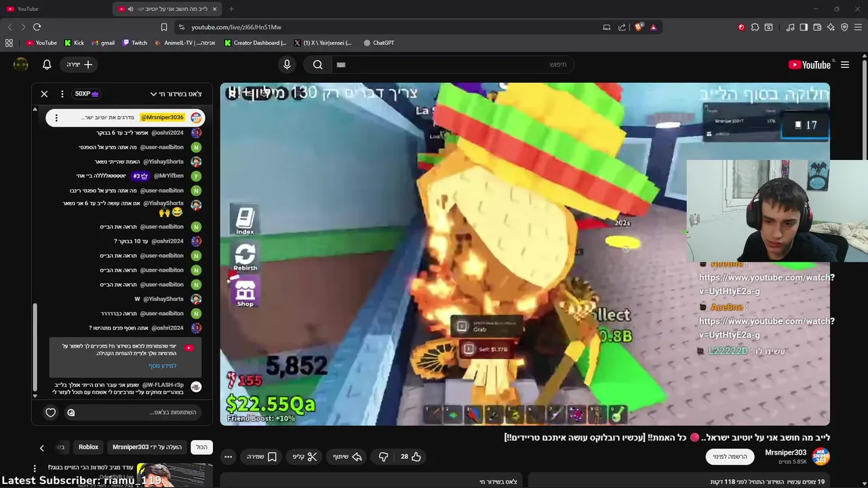Open the gmail bookmark
This screenshot has width=868, height=488.
point(102,43)
